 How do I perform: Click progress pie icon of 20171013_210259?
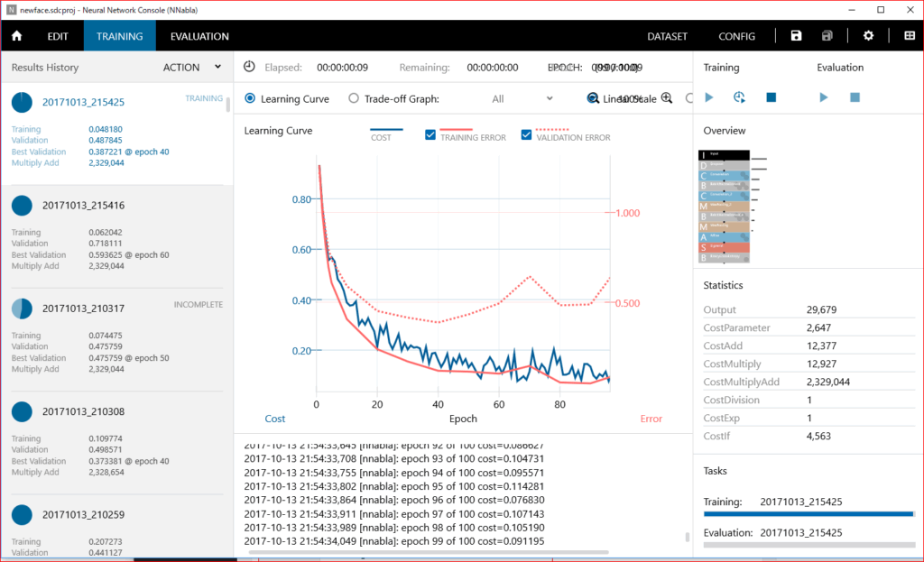point(22,515)
